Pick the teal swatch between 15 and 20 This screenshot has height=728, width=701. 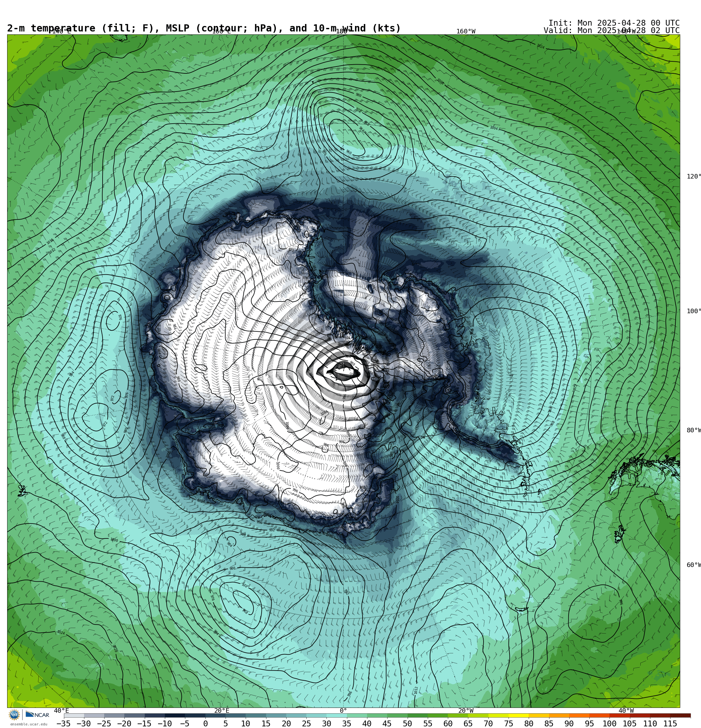276,715
